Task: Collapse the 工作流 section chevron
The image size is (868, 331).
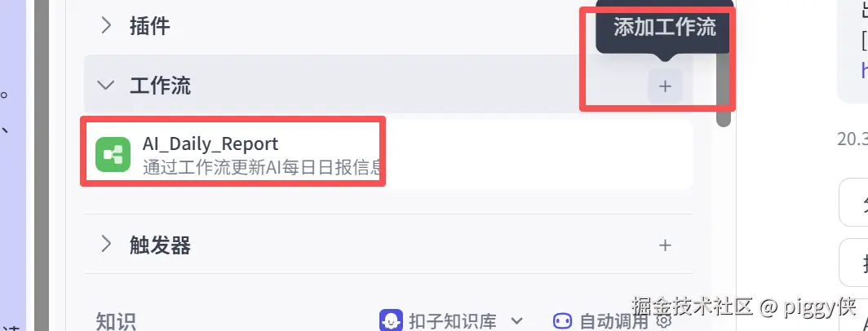Action: tap(106, 86)
